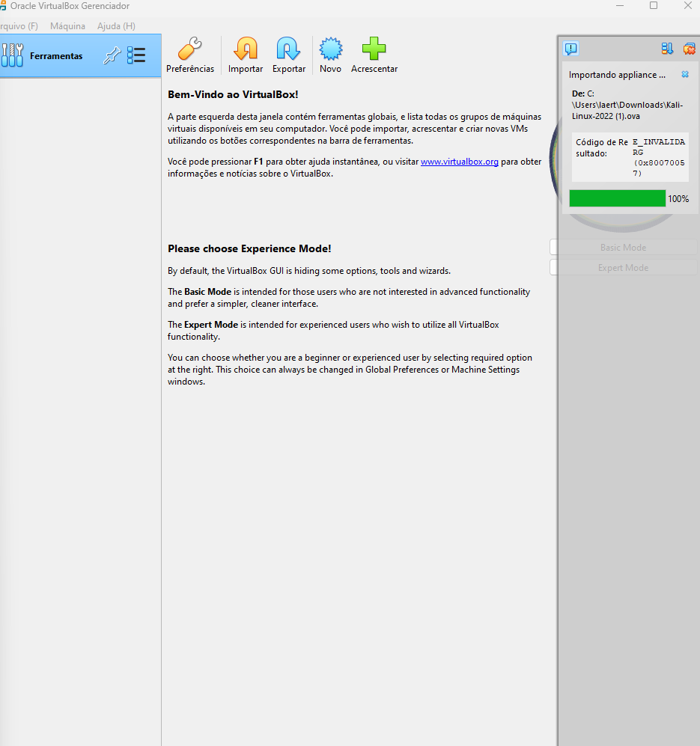
Task: Choose the Basic Mode button
Action: 624,248
